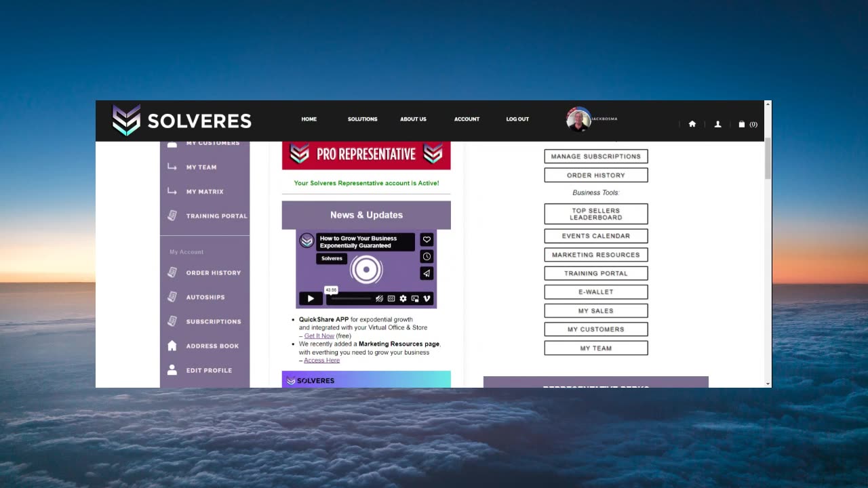Click LOG OUT in navigation
868x488 pixels.
517,119
